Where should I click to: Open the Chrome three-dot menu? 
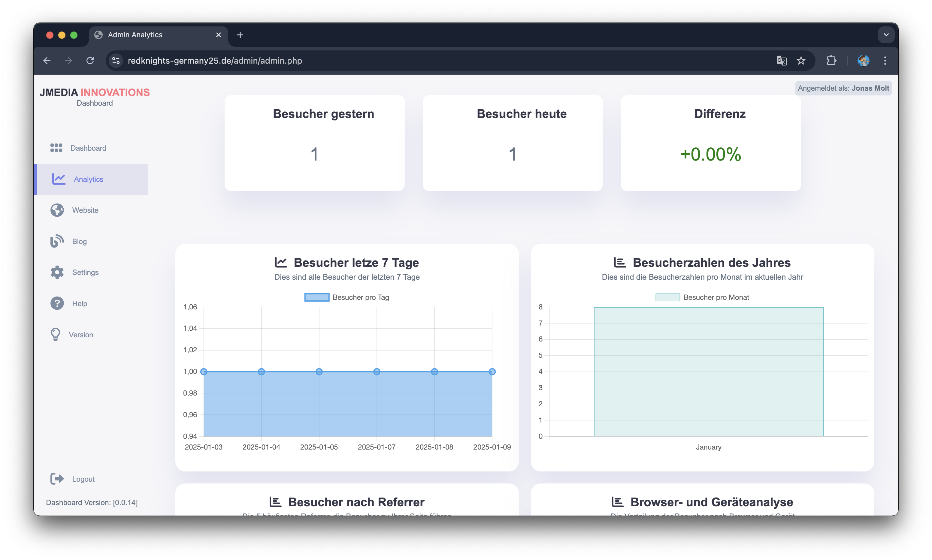[x=885, y=61]
